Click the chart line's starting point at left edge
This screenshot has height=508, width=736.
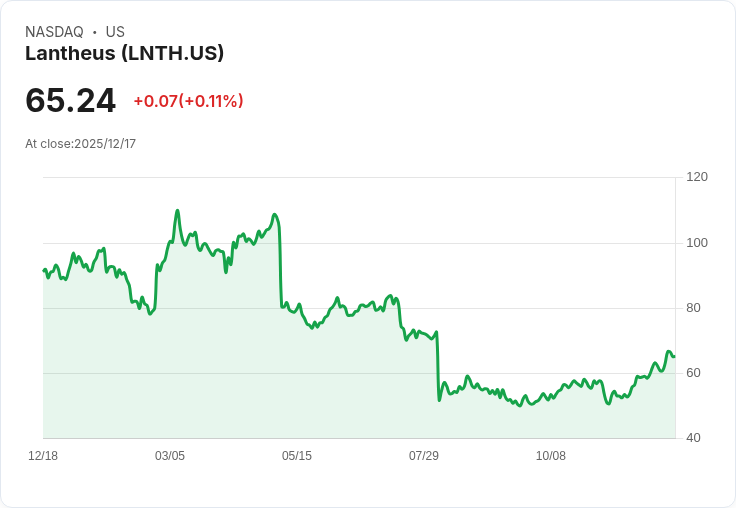(x=44, y=270)
